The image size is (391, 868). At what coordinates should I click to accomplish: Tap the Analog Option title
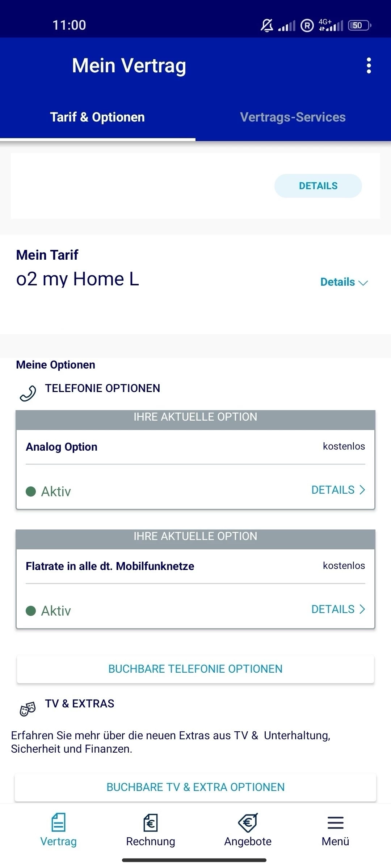62,447
